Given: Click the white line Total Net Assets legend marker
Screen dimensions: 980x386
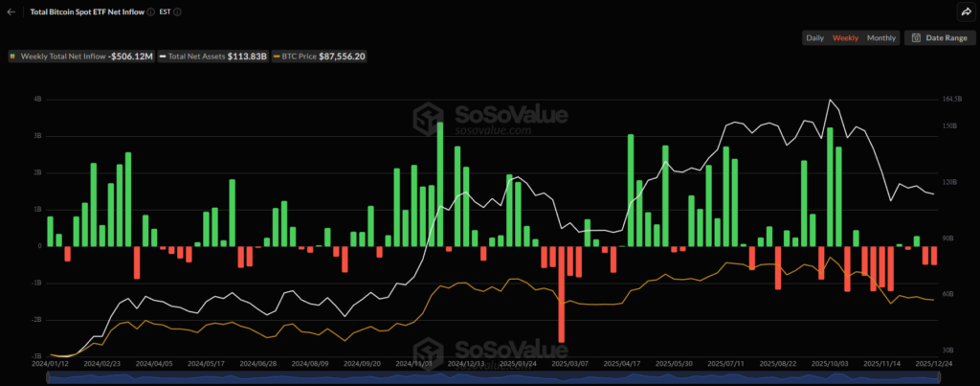Looking at the screenshot, I should 163,57.
